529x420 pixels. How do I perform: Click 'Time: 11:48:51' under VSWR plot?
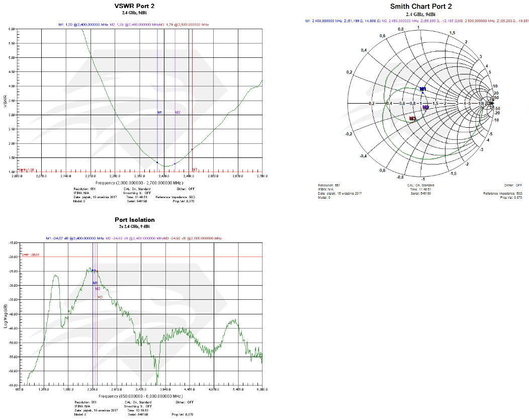point(137,197)
